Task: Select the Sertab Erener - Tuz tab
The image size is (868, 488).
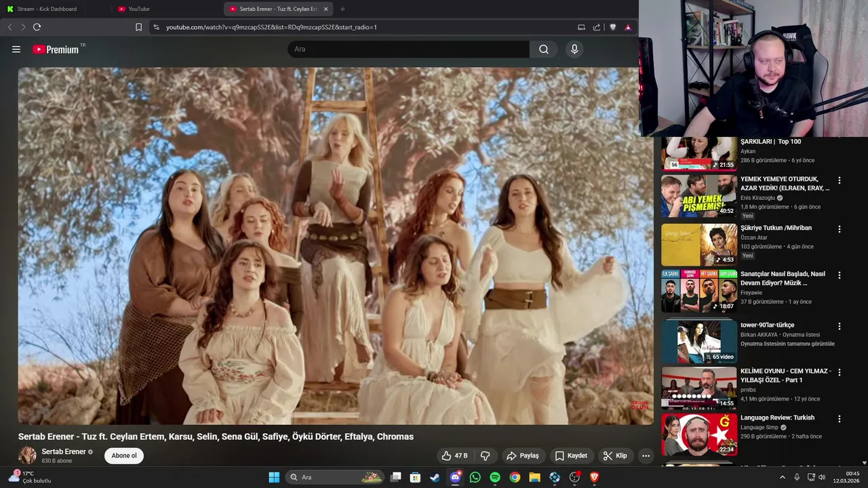Action: click(278, 9)
